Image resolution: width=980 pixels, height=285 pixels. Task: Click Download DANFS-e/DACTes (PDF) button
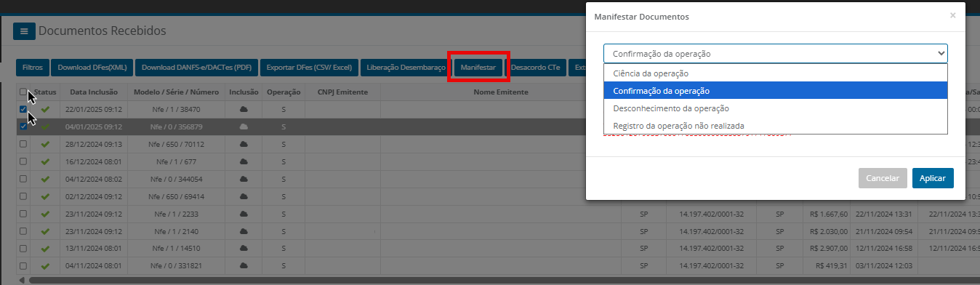pyautogui.click(x=196, y=68)
